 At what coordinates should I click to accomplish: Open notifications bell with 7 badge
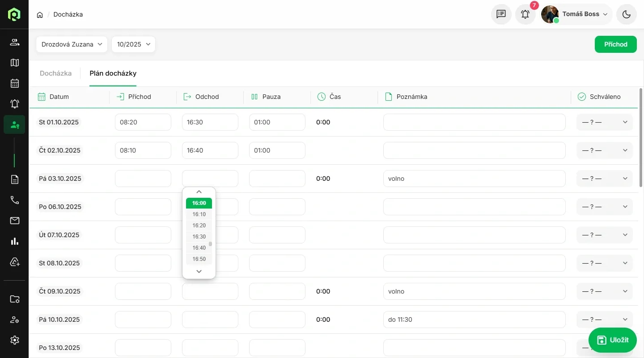pyautogui.click(x=525, y=14)
